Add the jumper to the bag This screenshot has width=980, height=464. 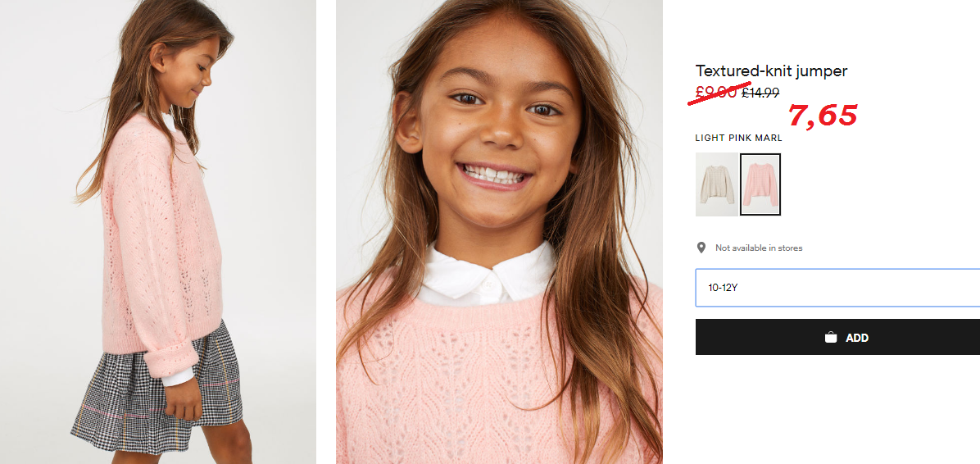837,337
